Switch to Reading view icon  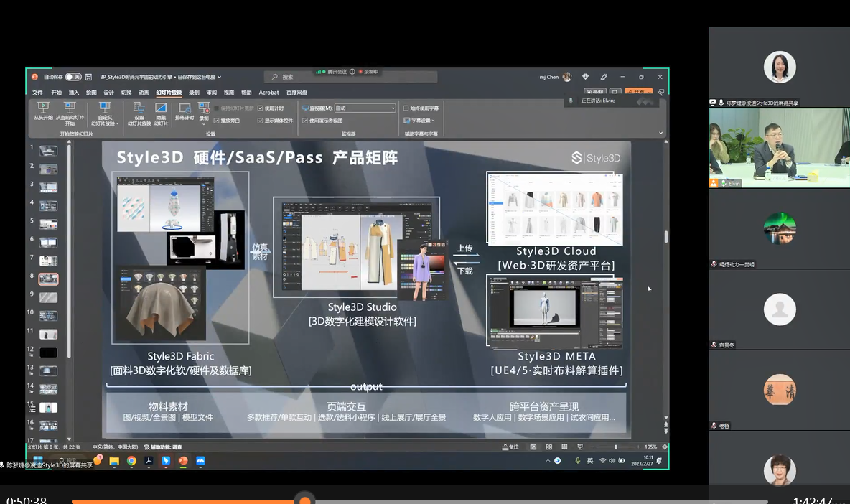[564, 447]
